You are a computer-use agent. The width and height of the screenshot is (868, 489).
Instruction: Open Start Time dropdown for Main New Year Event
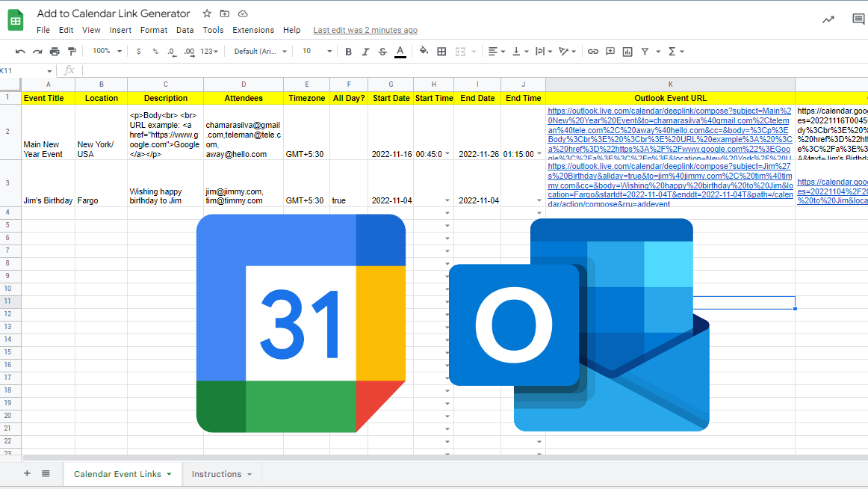coord(447,154)
